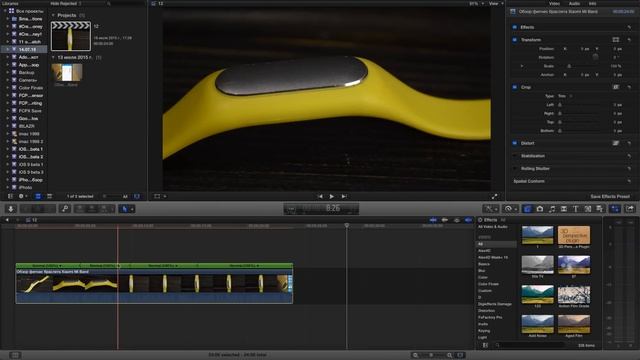Open the View options dropdown in viewer

click(x=496, y=3)
